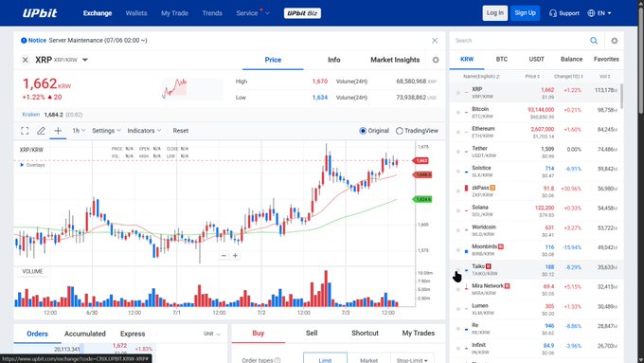
Task: Select the Market order type button
Action: point(368,360)
